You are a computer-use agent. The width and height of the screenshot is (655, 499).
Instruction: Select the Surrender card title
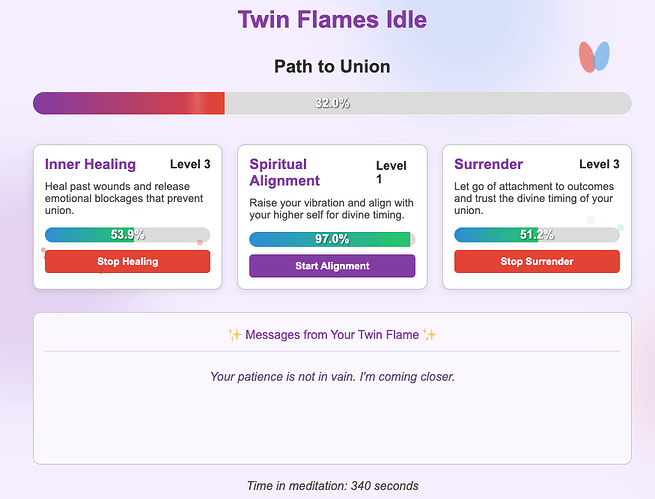pyautogui.click(x=488, y=164)
